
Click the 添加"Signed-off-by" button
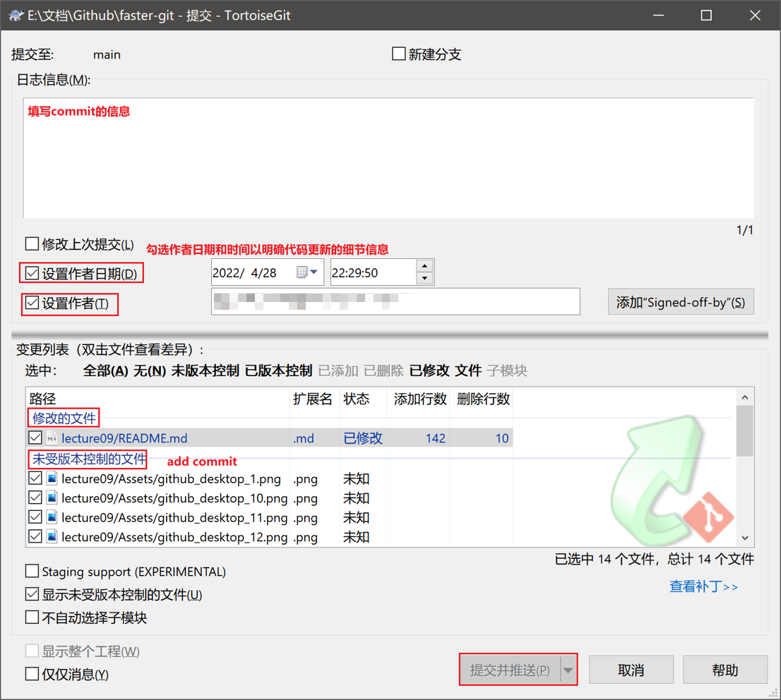click(680, 302)
